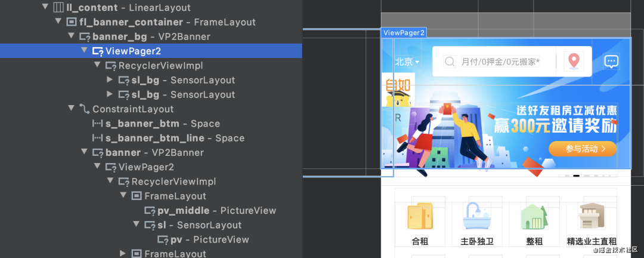Viewport: 644px width, 258px height.
Task: Click the 送好友租房立减优惠 banner image
Action: pos(506,103)
